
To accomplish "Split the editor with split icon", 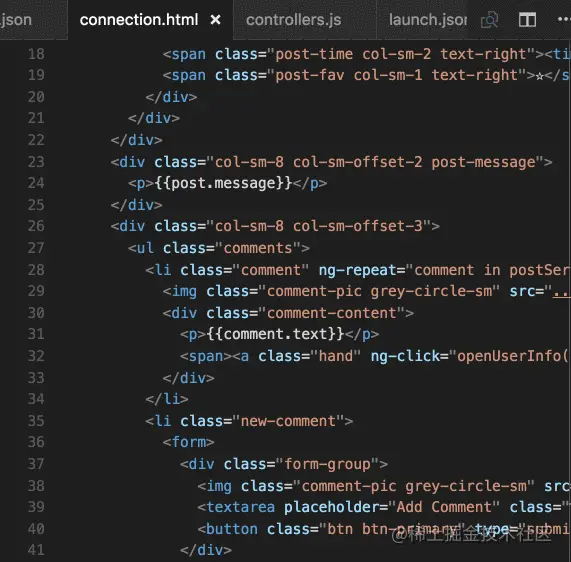I will 527,20.
